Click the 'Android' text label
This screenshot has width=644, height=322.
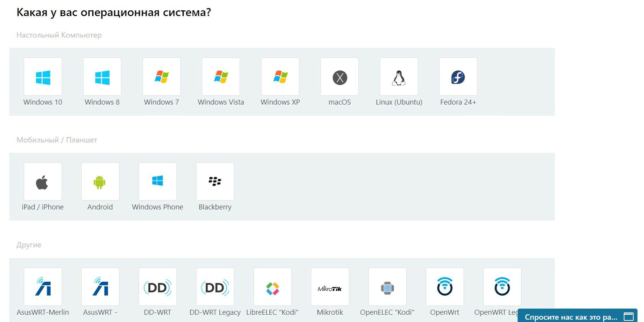click(x=100, y=207)
